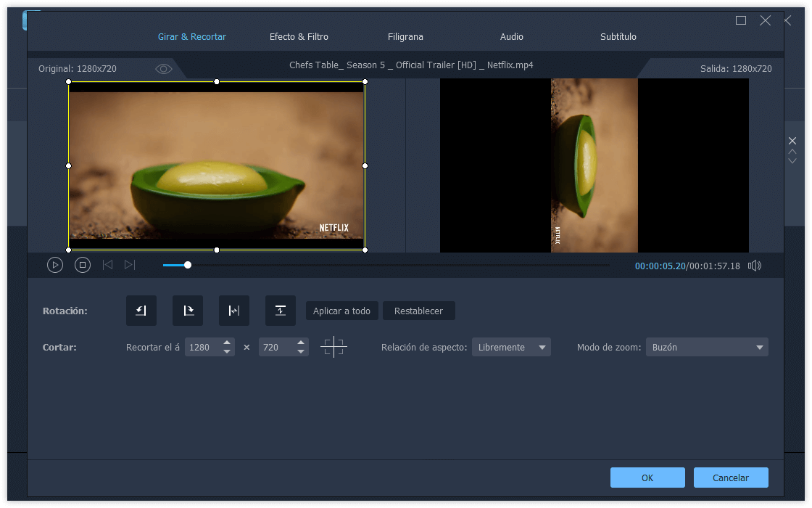The width and height of the screenshot is (812, 508).
Task: Click the Chefs Table file name text
Action: tap(411, 65)
